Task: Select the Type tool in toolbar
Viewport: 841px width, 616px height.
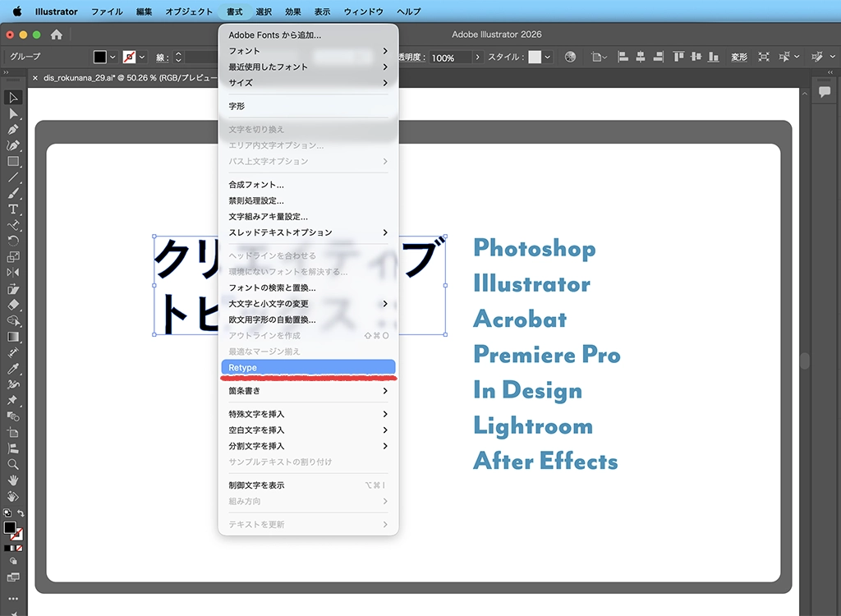Action: pos(13,209)
